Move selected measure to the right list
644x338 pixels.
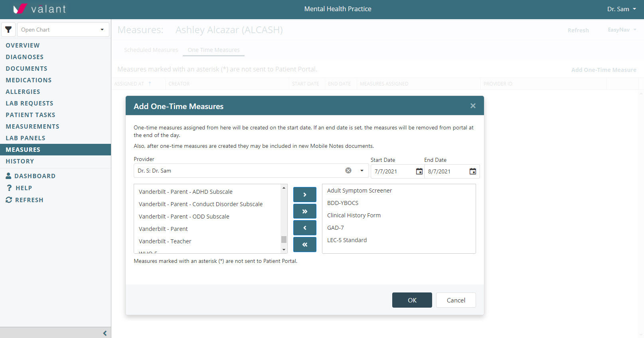click(304, 195)
